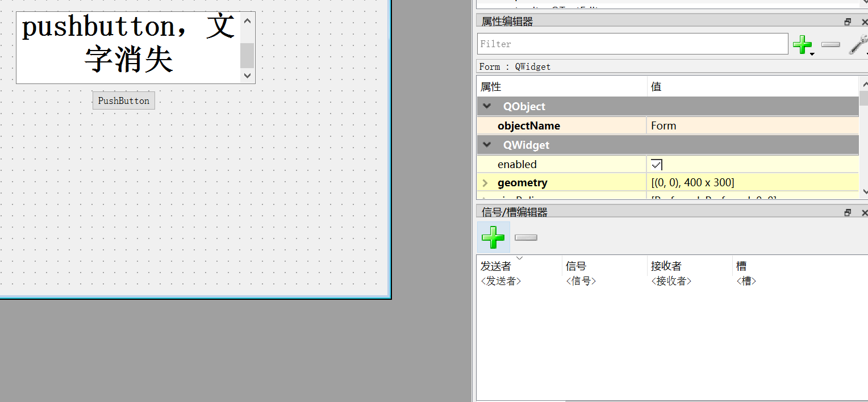The width and height of the screenshot is (868, 402).
Task: Select the 信号 column header
Action: [575, 265]
